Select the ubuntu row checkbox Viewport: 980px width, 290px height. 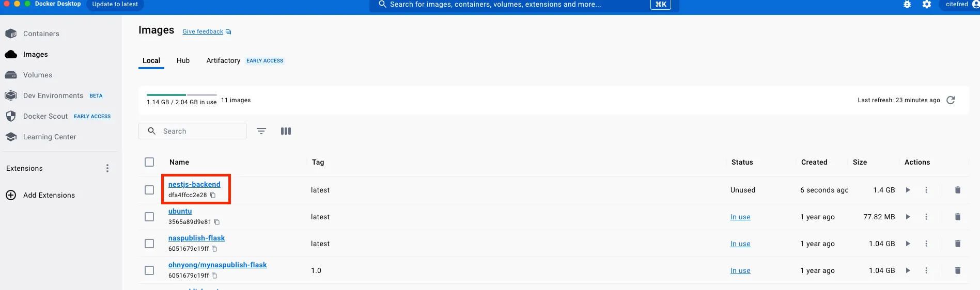[x=149, y=217]
